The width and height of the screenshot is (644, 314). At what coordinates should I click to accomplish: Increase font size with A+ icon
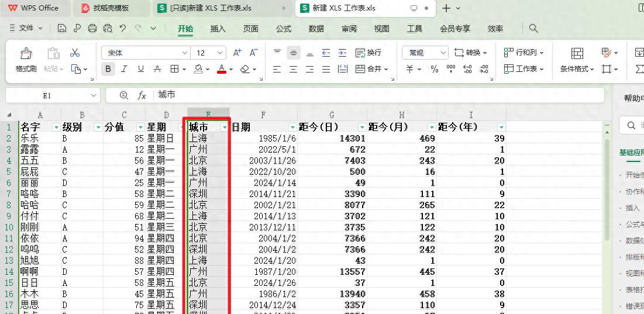[x=237, y=53]
